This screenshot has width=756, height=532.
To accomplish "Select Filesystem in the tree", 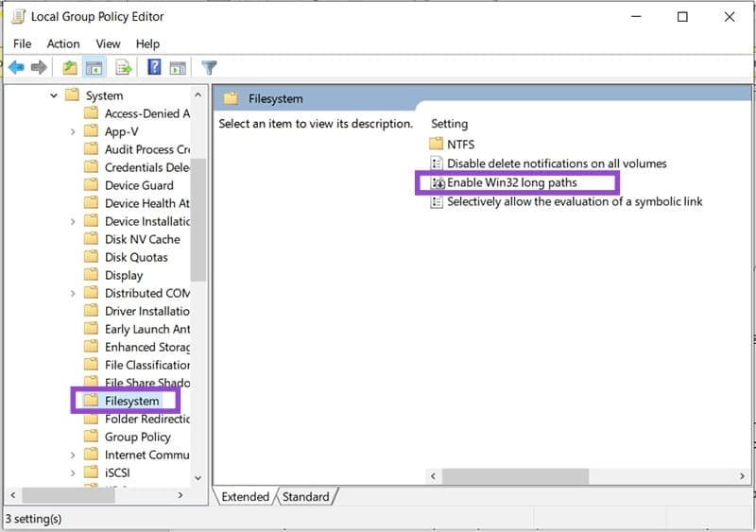I will pos(131,401).
